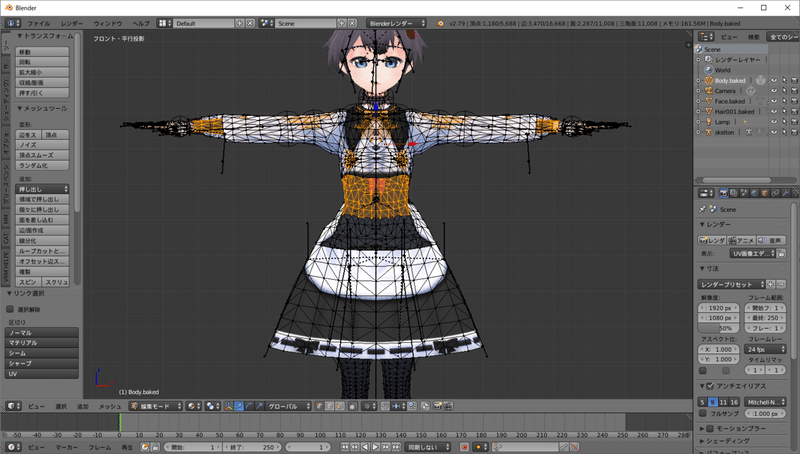The width and height of the screenshot is (800, 454).
Task: Open the Render Layers properties tab icon
Action: point(734,193)
